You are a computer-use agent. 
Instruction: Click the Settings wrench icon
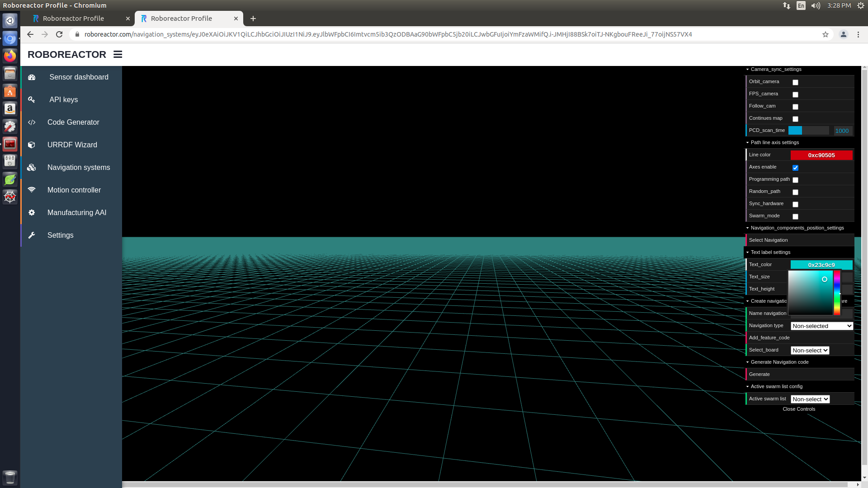click(32, 235)
